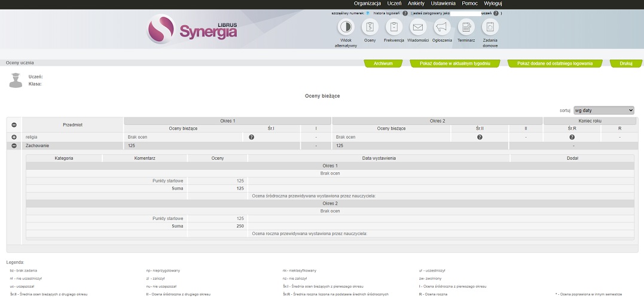Click Brak ocen in religia Okres 2

(x=346, y=137)
